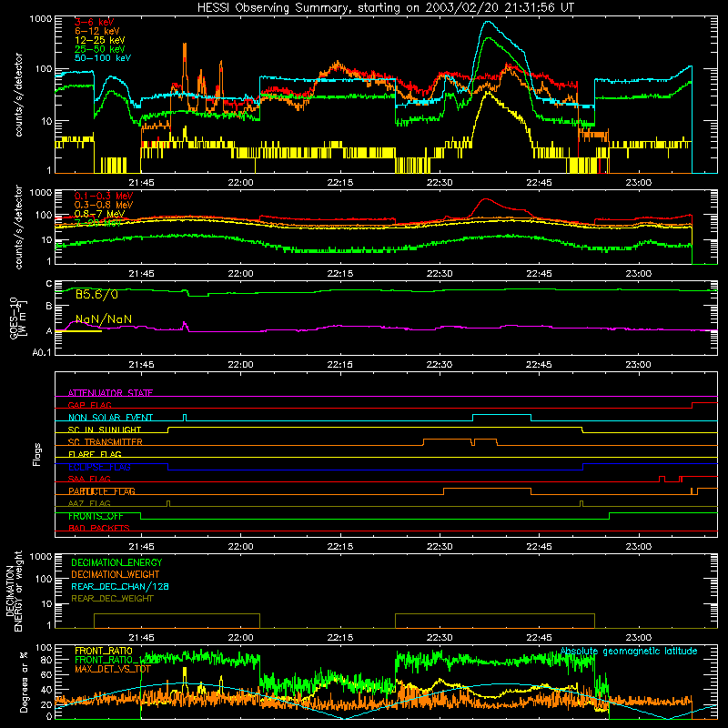Click the FRONTS_OFF flag label
Screen dimensions: 728x728
[96, 516]
